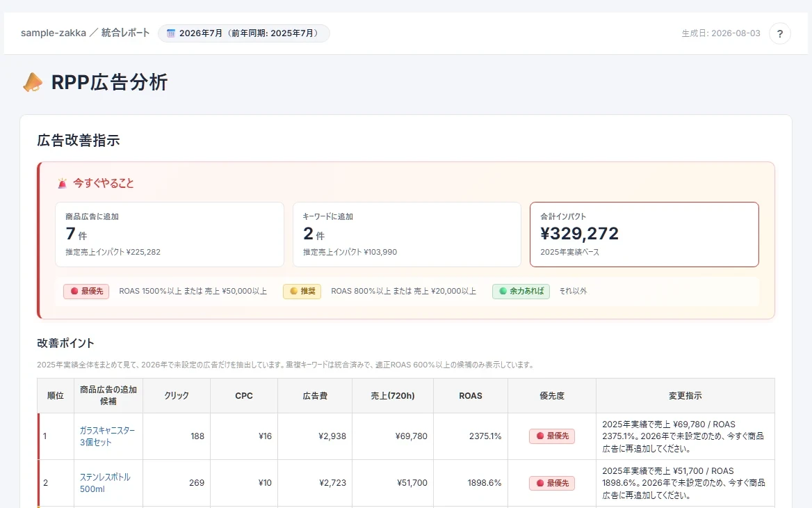This screenshot has height=508, width=812.
Task: Click the 順位 column header
Action: [56, 395]
